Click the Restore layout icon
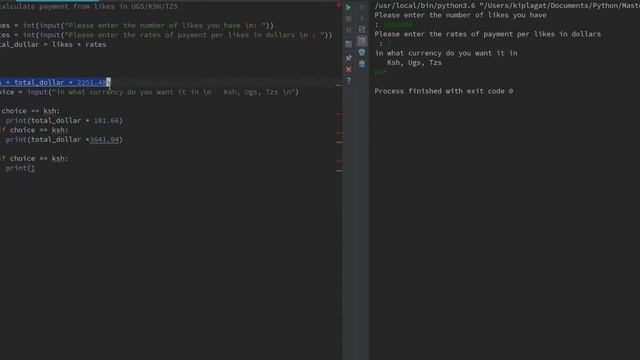 [349, 44]
